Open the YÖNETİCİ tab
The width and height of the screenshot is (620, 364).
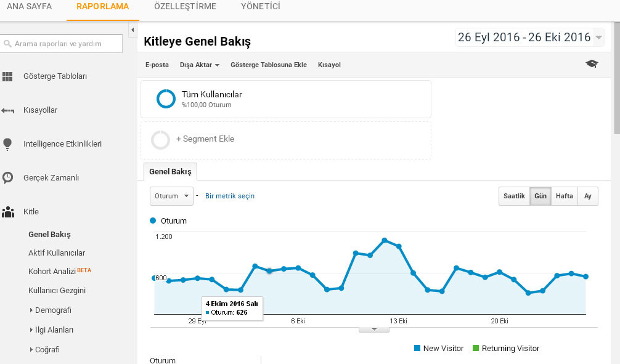[x=261, y=7]
